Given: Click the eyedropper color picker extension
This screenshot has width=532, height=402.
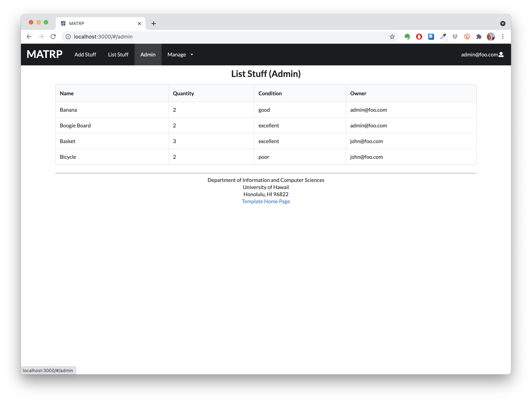Looking at the screenshot, I should point(443,37).
